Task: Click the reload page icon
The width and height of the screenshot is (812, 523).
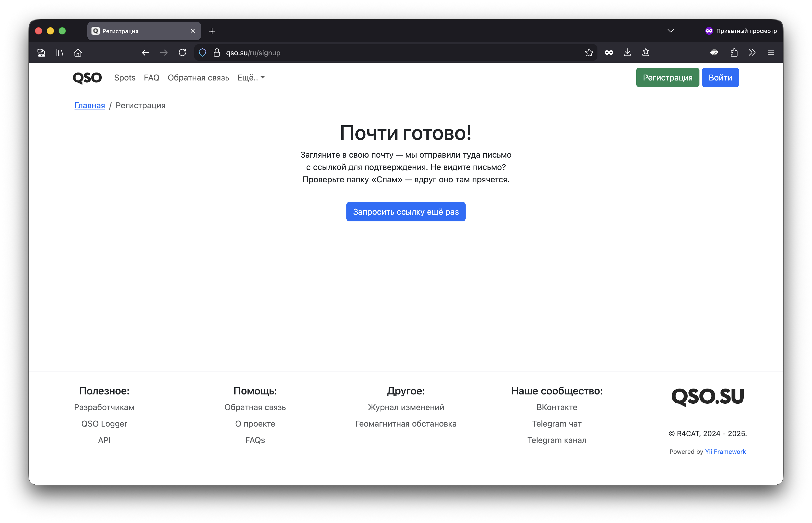Action: (x=182, y=53)
